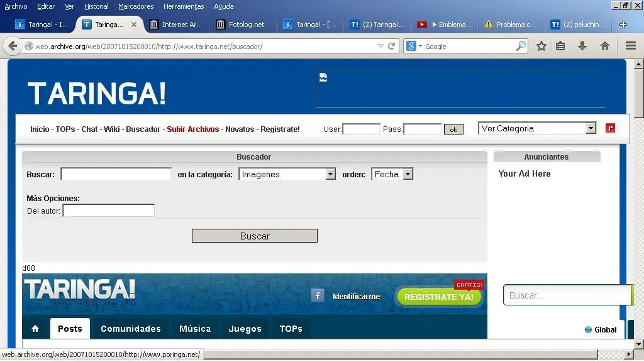The image size is (644, 362).
Task: Click the REGISTRATE YA! button
Action: pos(438,297)
